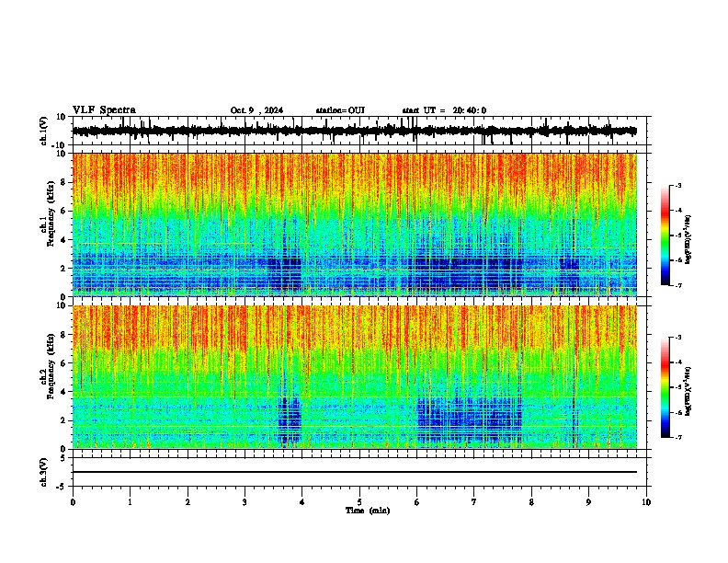Click the ch.2 spectrogram plot
The image size is (728, 563).
[355, 377]
